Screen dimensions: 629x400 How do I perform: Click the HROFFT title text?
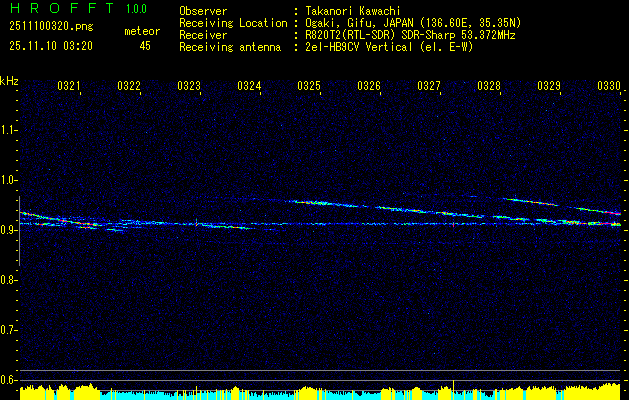click(62, 8)
